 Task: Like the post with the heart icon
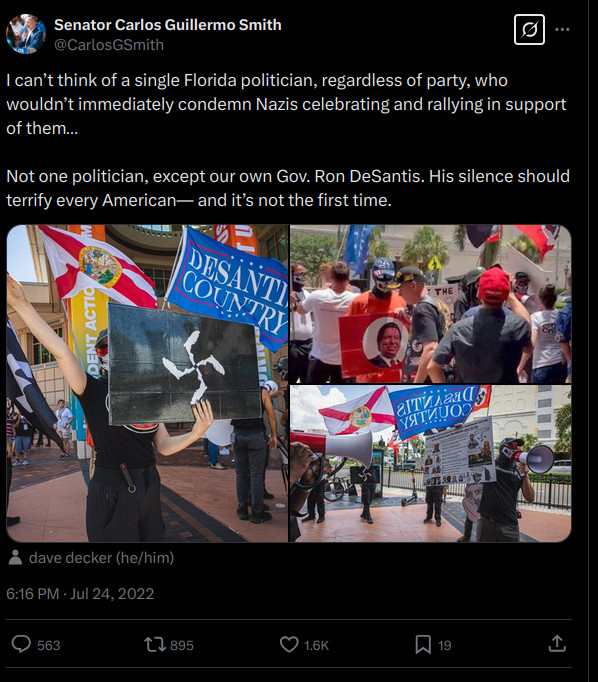[x=289, y=645]
